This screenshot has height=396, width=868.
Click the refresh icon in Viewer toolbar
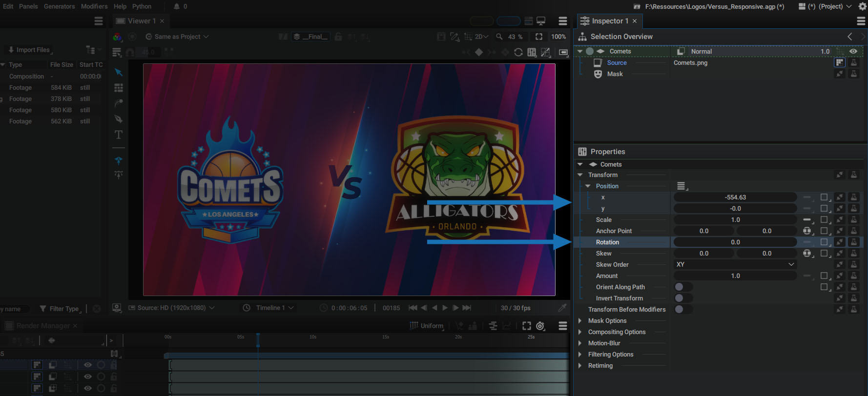coord(518,52)
